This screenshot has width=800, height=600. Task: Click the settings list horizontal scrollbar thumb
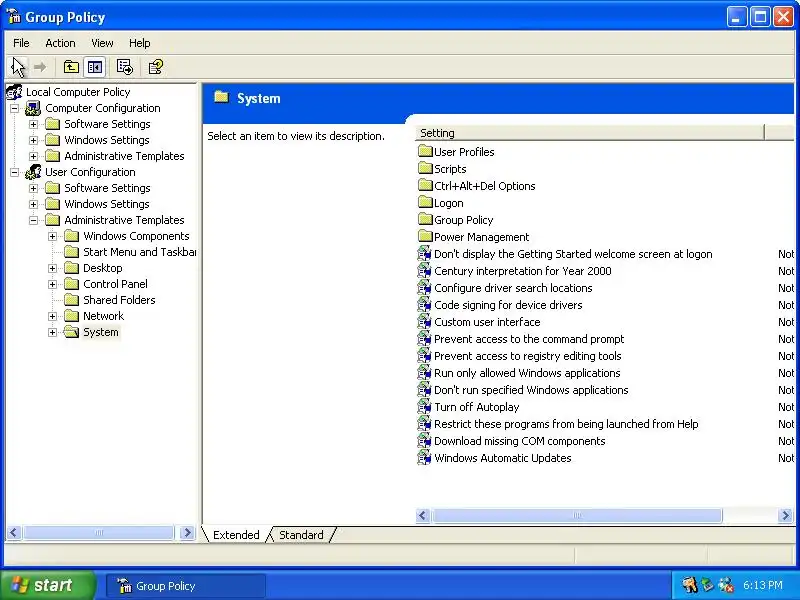tap(577, 515)
